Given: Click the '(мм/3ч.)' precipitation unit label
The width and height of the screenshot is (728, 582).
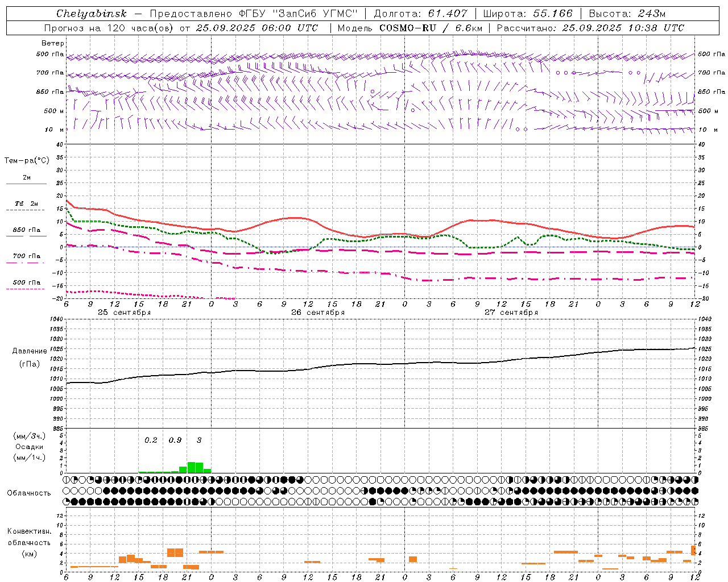Looking at the screenshot, I should point(30,436).
